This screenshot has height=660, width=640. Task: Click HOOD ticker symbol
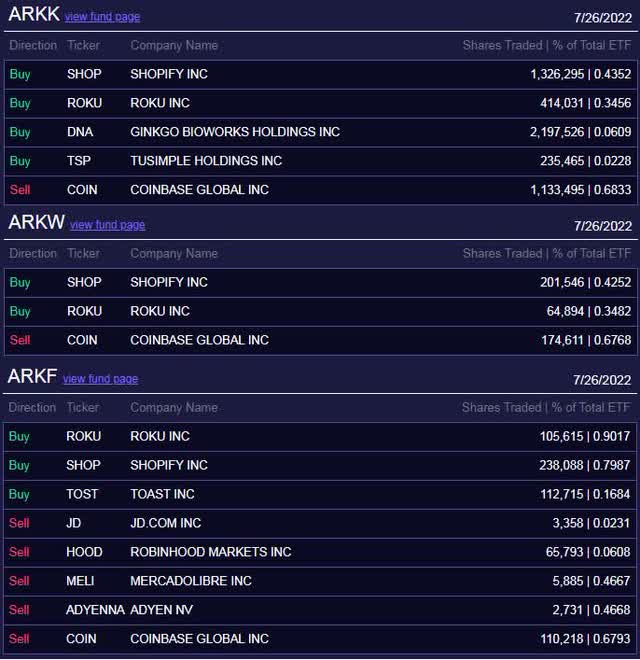(84, 552)
